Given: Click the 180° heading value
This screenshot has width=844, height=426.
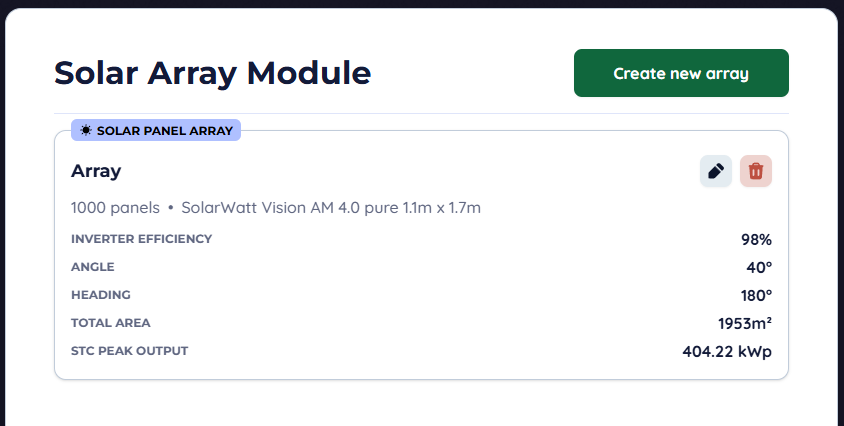Looking at the screenshot, I should click(x=755, y=296).
